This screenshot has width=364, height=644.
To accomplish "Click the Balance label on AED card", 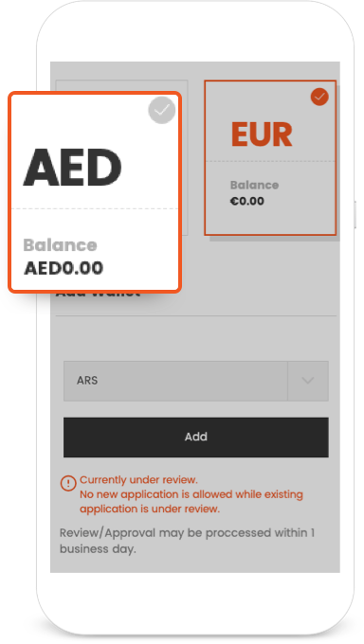I will click(x=60, y=245).
